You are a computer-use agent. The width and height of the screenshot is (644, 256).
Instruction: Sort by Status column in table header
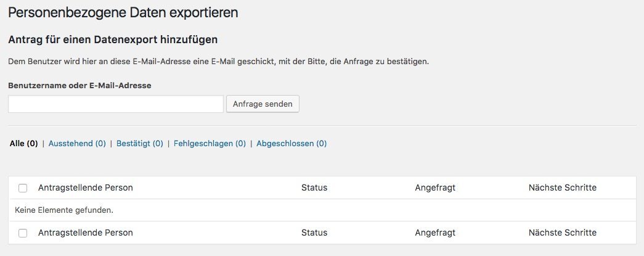click(x=314, y=188)
